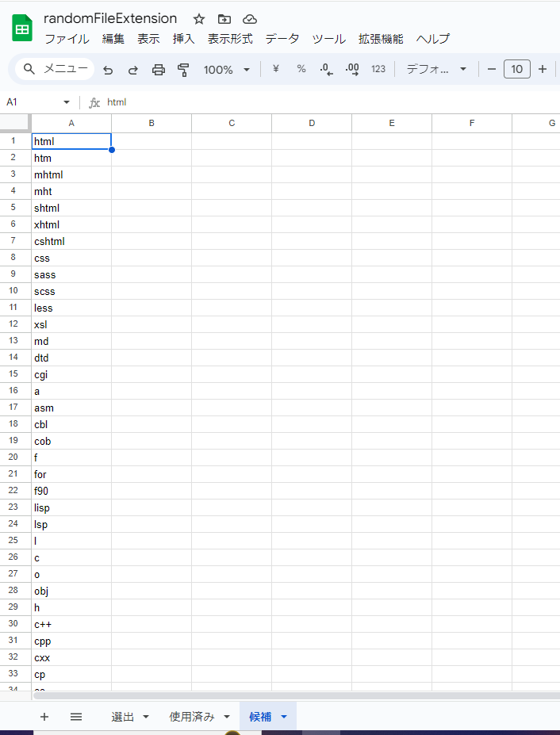Increase decimal places
This screenshot has height=735, width=560.
(351, 69)
